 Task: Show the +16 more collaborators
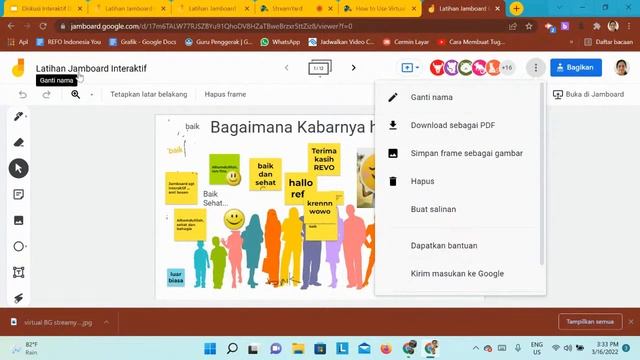tap(507, 68)
